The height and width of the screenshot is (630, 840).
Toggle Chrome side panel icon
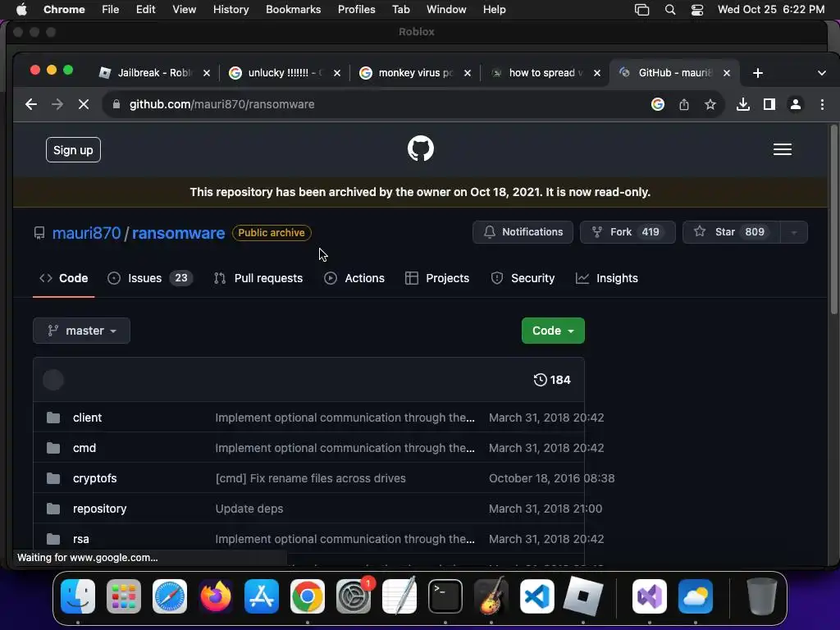tap(769, 104)
